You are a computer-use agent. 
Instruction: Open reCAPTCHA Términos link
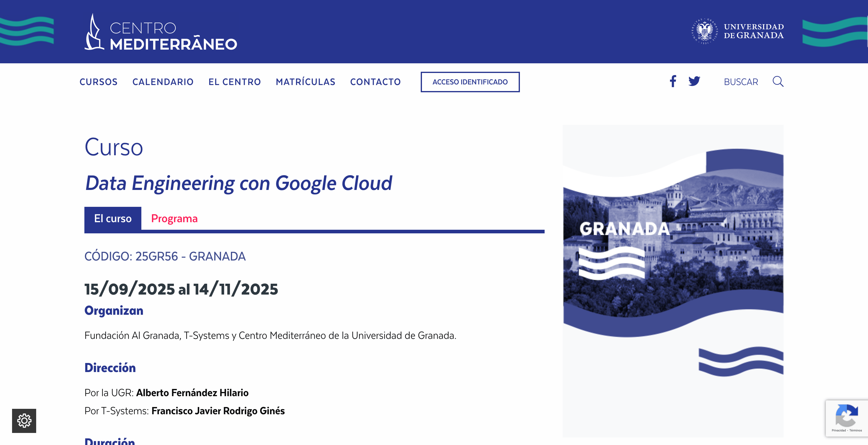[856, 431]
